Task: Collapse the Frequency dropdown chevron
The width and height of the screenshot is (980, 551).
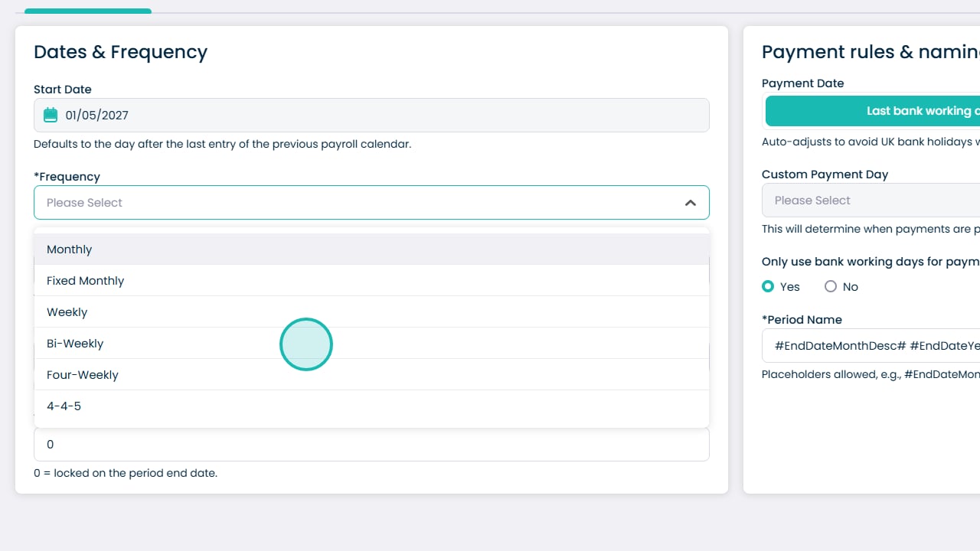Action: pyautogui.click(x=690, y=203)
